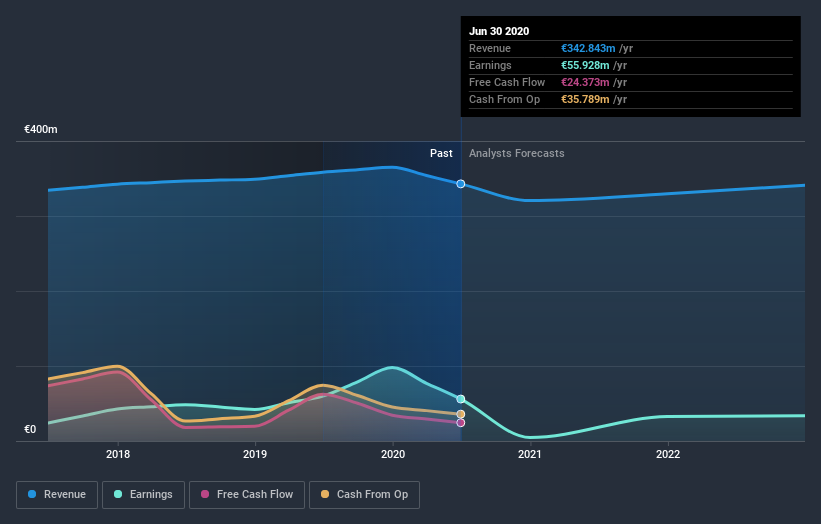Click the €342.843m revenue value
Screen dimensions: 821x524
click(588, 48)
